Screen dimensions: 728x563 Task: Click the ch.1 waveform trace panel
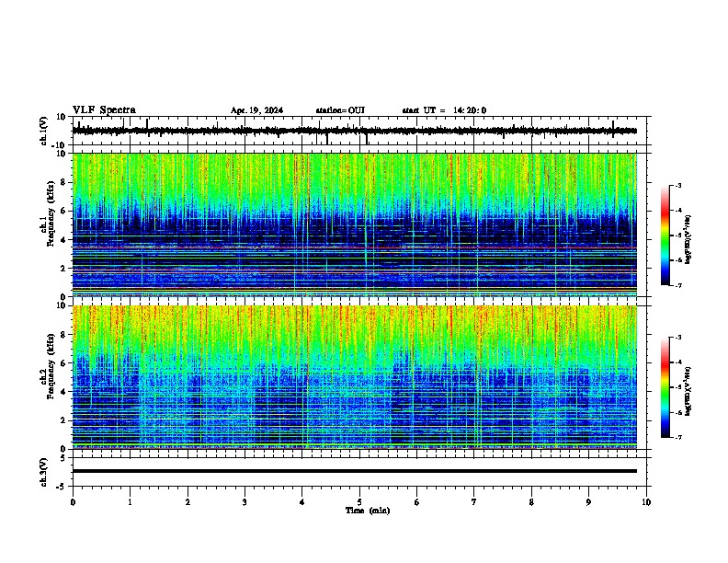tap(361, 131)
